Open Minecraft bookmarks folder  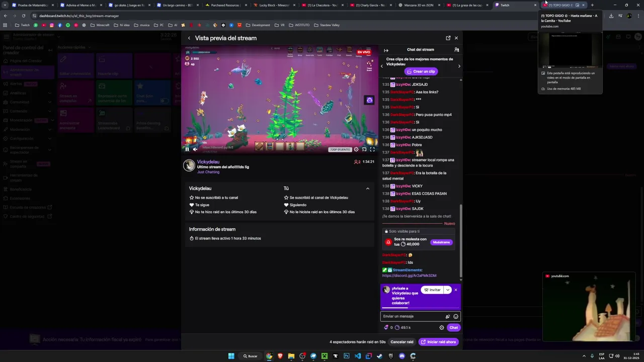click(100, 25)
